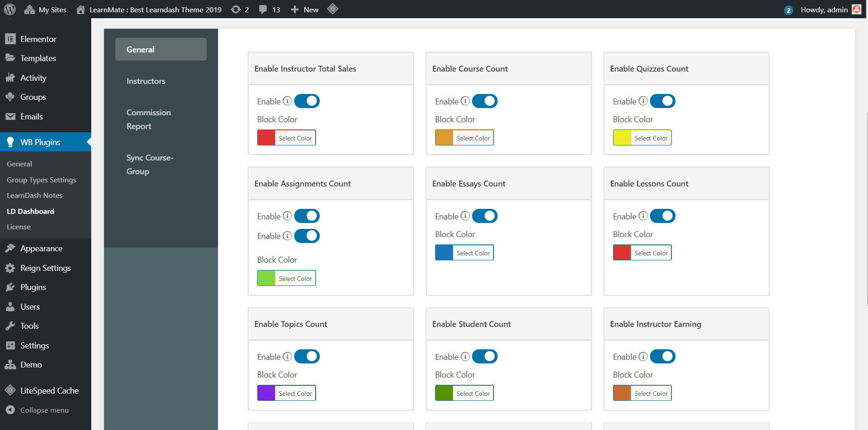The image size is (868, 430).
Task: Click the Elementor sidebar icon
Action: [x=10, y=39]
